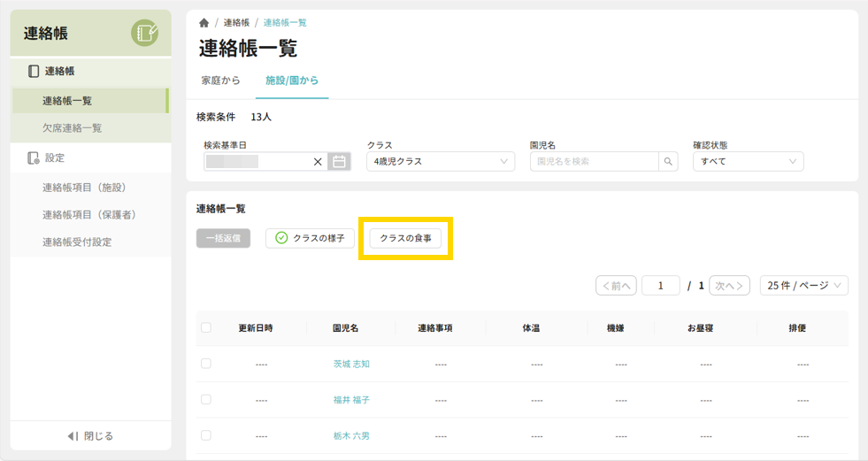This screenshot has width=868, height=461.
Task: Clear the search date with X icon
Action: coord(318,162)
